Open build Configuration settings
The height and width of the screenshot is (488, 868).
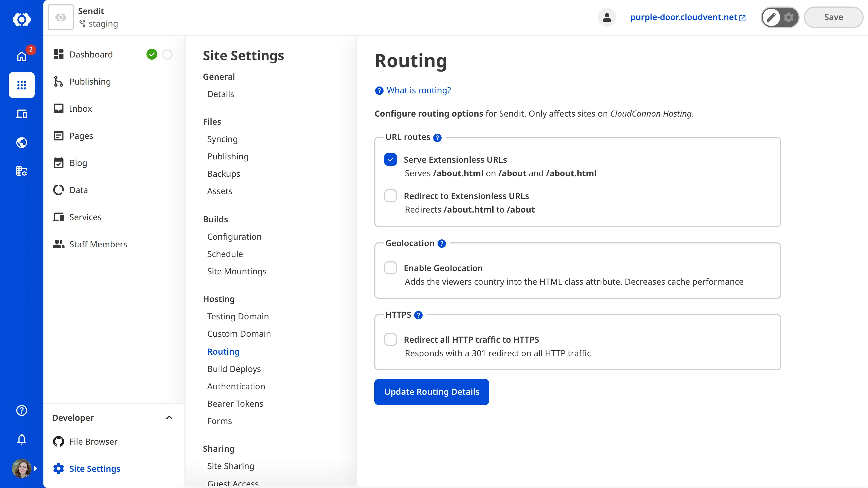(x=234, y=236)
